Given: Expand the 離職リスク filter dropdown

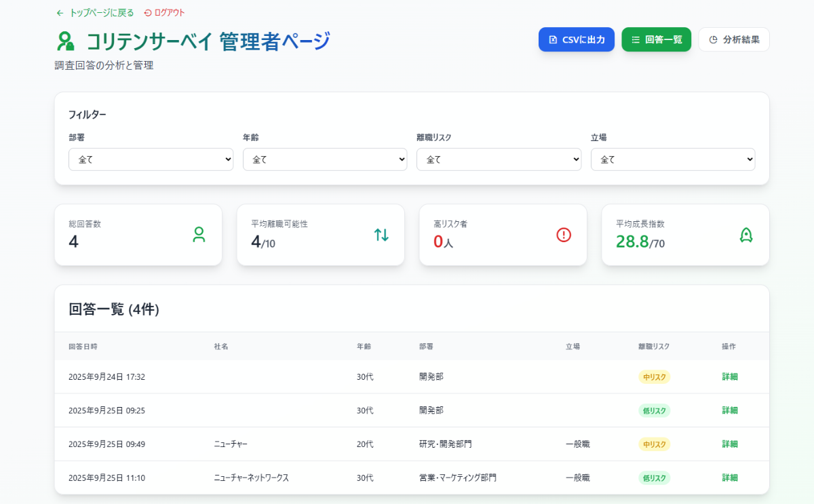Looking at the screenshot, I should click(499, 159).
